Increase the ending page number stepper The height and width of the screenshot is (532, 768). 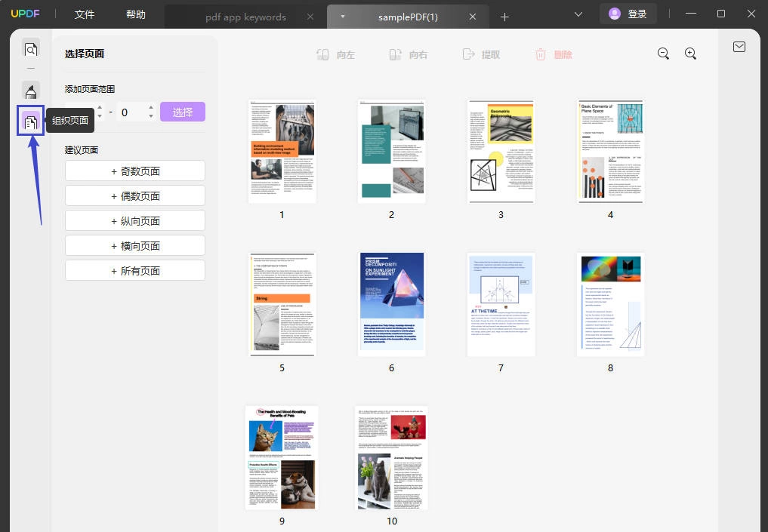click(151, 108)
